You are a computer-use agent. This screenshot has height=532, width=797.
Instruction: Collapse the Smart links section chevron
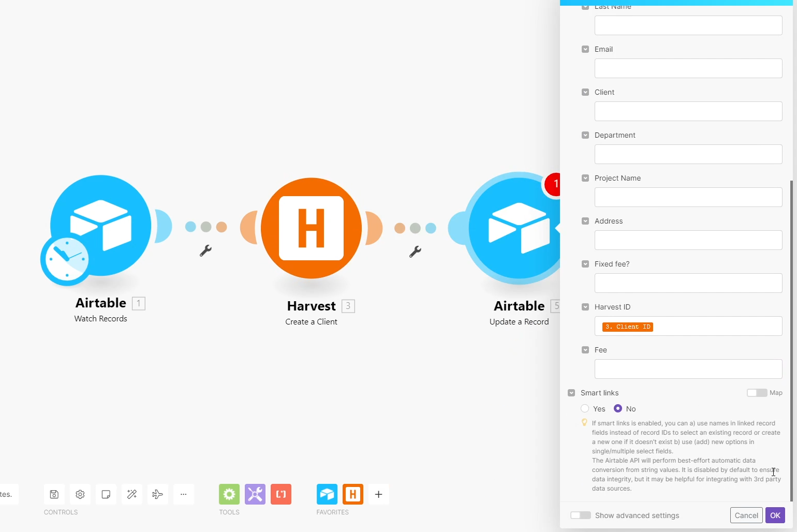click(571, 393)
